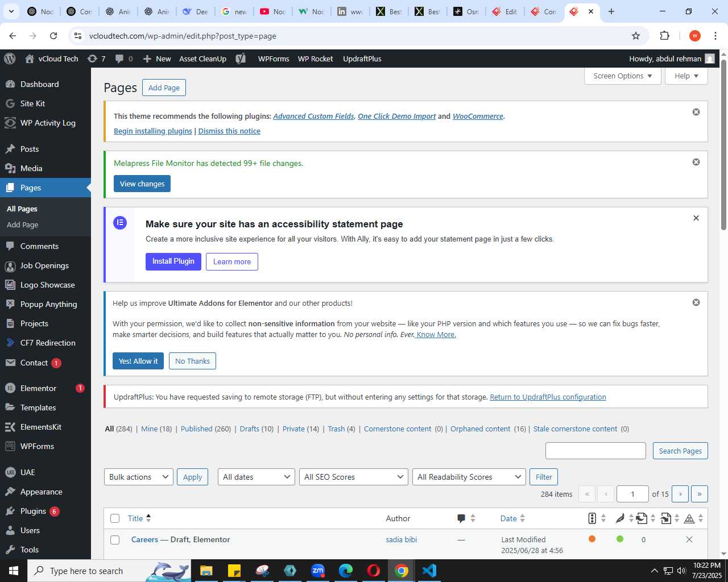Select all pages checkbox in header
This screenshot has height=582, width=728.
(x=115, y=518)
